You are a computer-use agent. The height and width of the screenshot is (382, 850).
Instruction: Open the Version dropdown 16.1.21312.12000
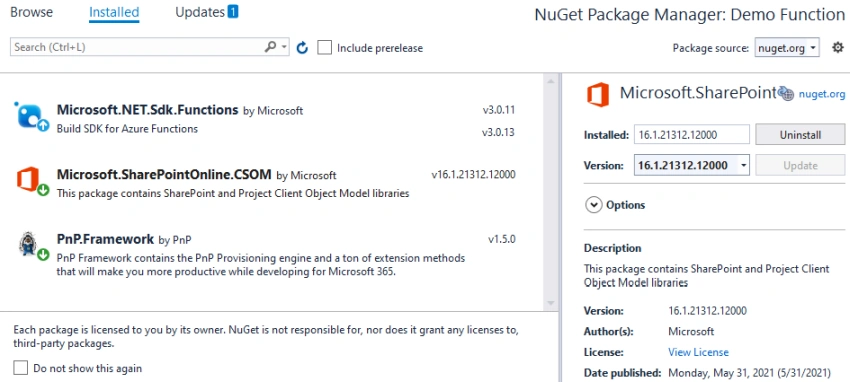coord(692,165)
